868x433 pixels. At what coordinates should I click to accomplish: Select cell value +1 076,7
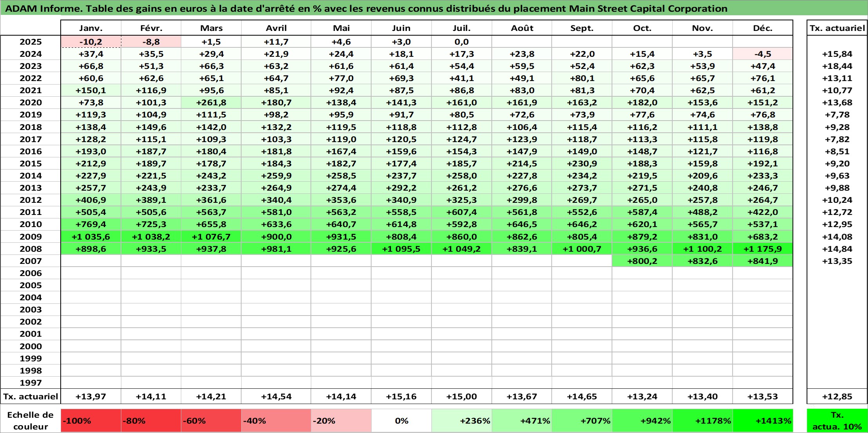click(211, 237)
